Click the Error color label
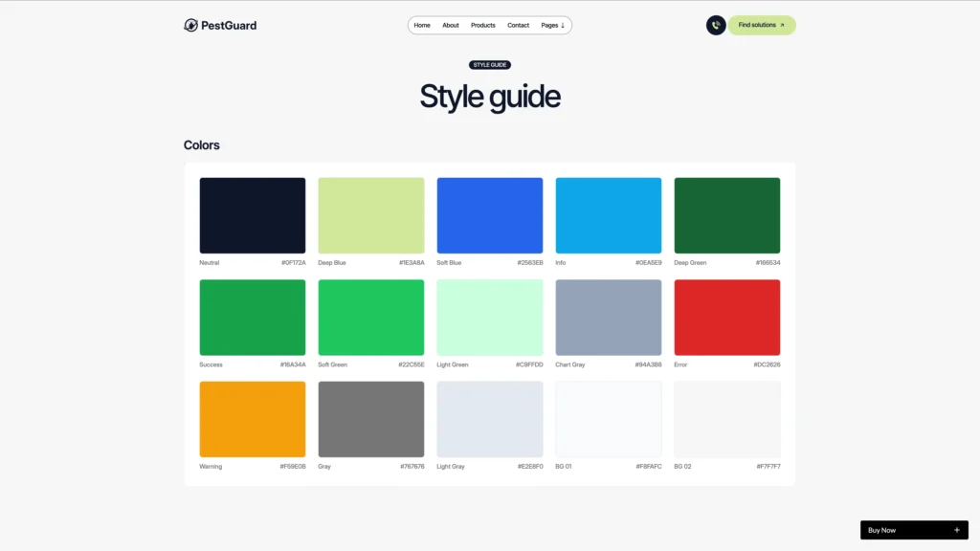This screenshot has width=980, height=551. 680,364
